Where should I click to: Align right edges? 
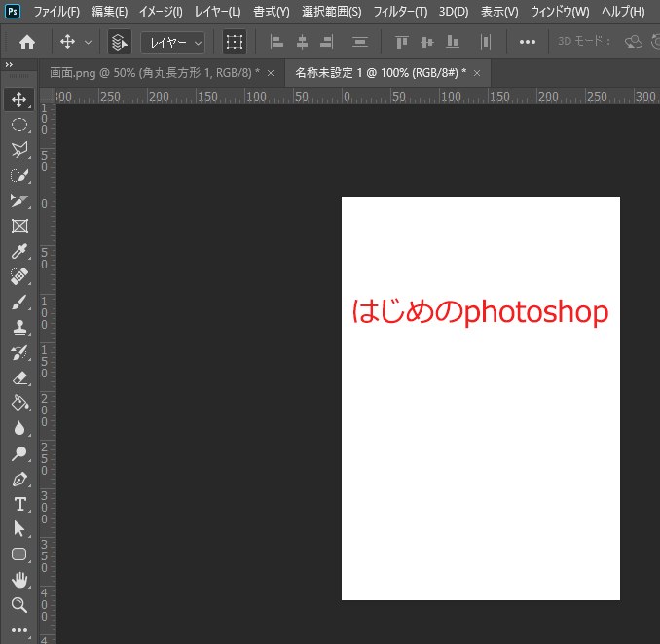(x=327, y=42)
